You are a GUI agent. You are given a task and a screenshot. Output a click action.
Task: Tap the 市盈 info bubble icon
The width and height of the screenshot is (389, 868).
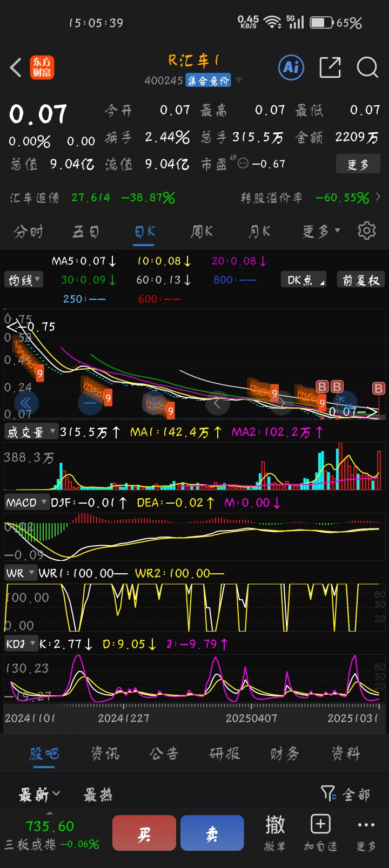[x=243, y=163]
